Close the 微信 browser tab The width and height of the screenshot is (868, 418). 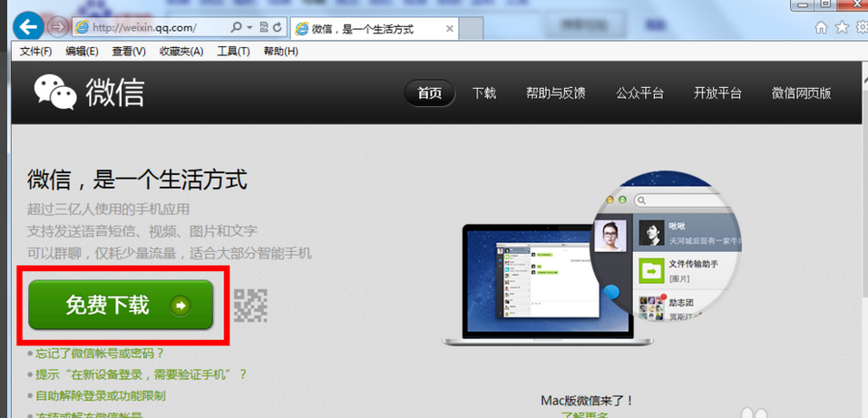click(x=450, y=29)
